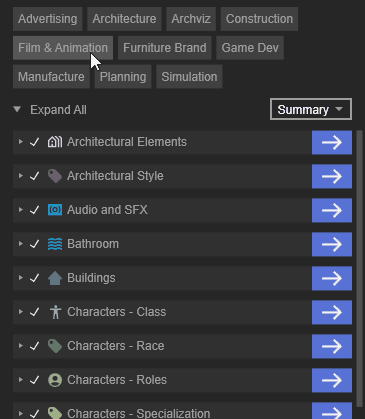365x419 pixels.
Task: Click the category list vertical scrollbar
Action: 359,268
